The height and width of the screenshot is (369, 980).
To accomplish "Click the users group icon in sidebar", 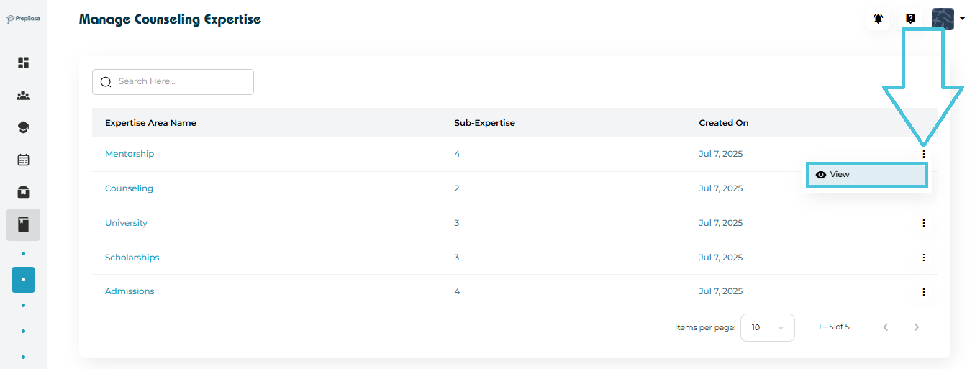I will (23, 95).
